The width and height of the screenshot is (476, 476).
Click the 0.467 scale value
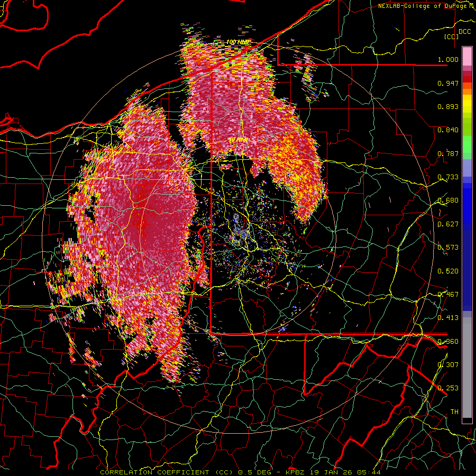tap(448, 295)
